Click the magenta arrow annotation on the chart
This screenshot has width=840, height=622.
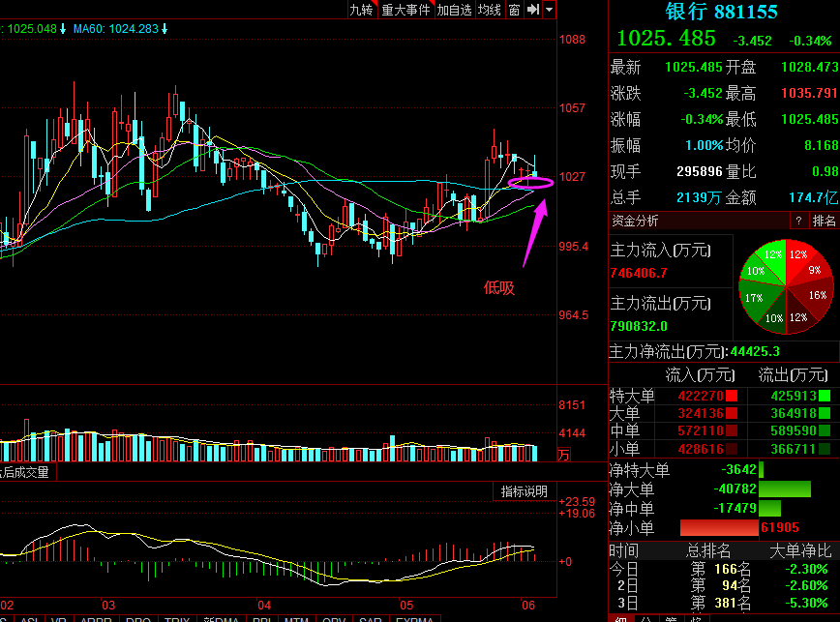point(534,232)
